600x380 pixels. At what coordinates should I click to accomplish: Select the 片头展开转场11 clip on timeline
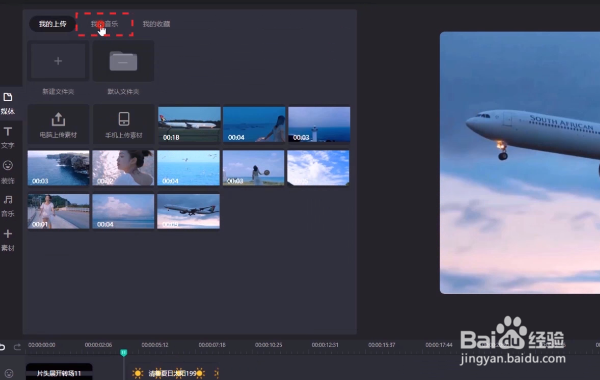click(x=59, y=372)
